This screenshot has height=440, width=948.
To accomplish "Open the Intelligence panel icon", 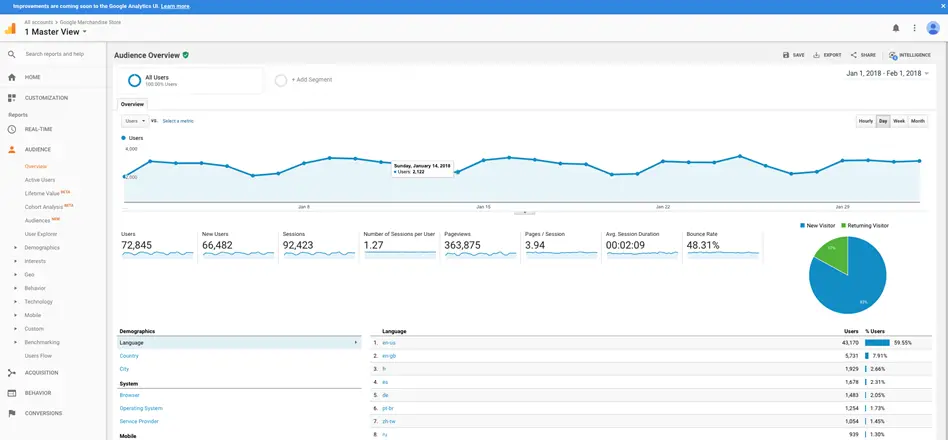I will tap(893, 55).
